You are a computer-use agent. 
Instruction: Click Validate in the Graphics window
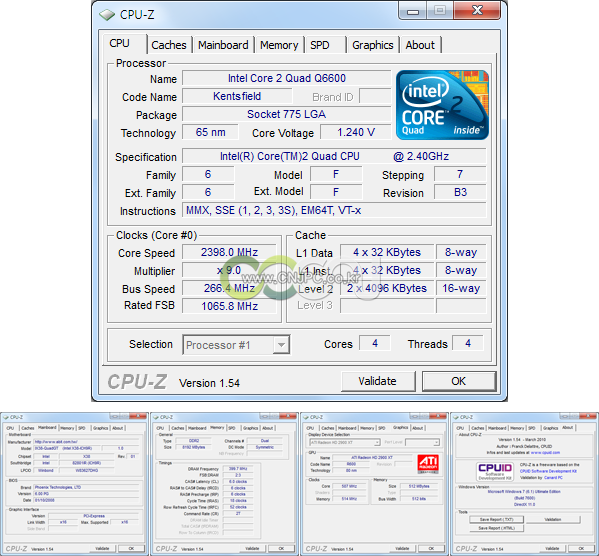[x=402, y=548]
